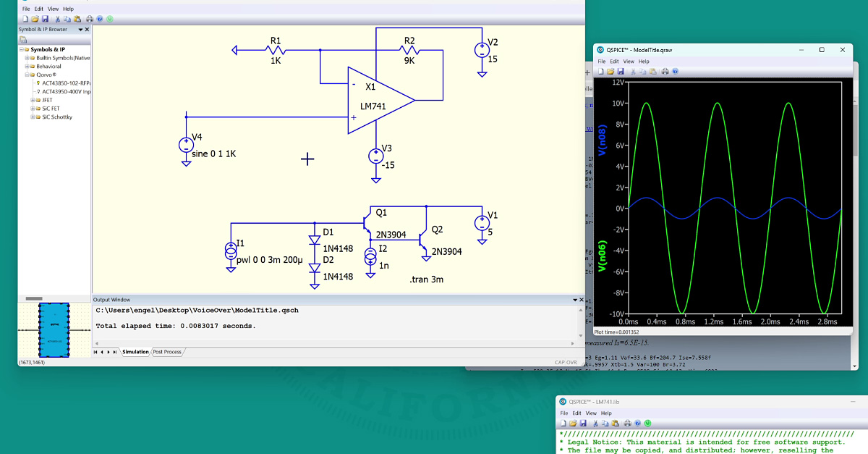This screenshot has height=454, width=868.
Task: Select ACT43850-102 part in symbol tree
Action: 66,83
